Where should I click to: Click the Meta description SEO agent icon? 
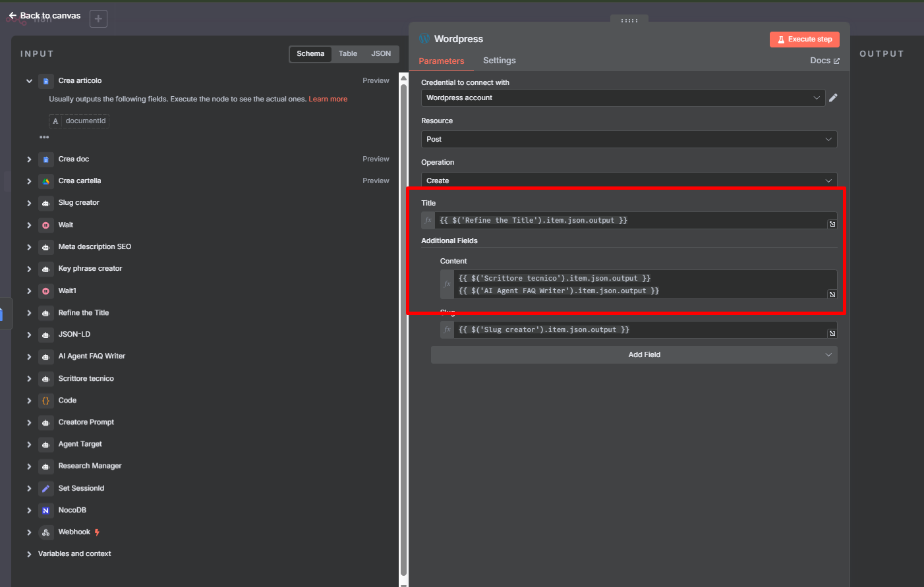click(x=45, y=247)
